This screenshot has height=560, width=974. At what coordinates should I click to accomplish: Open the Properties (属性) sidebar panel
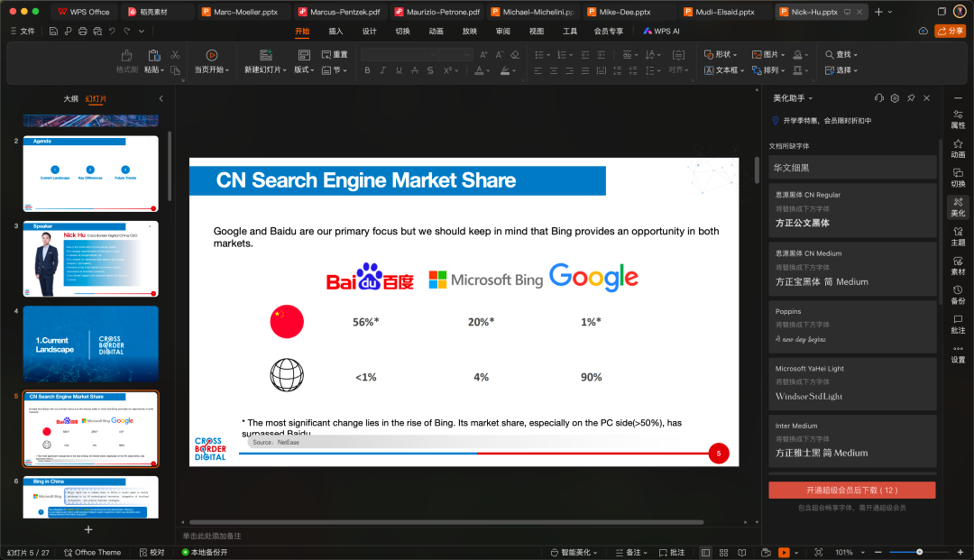pyautogui.click(x=958, y=119)
